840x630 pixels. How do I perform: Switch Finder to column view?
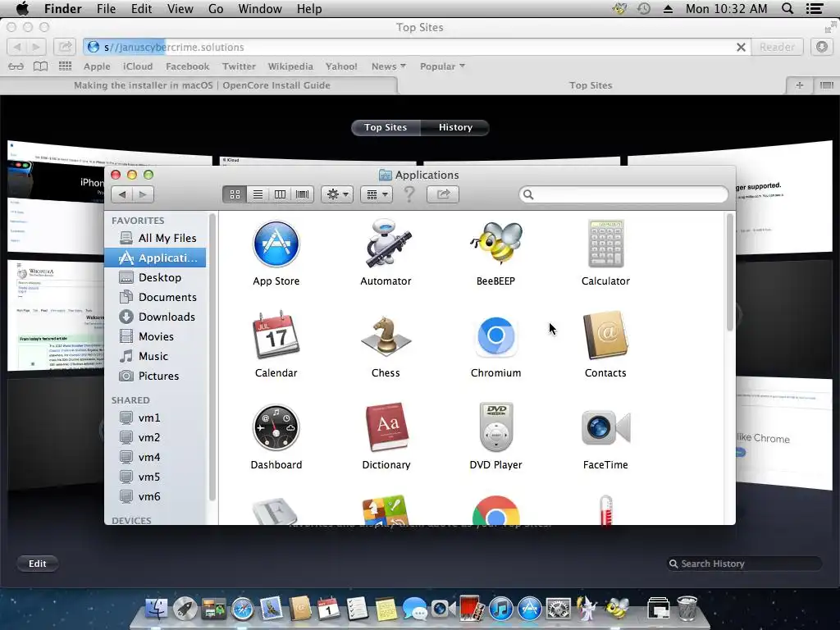click(x=281, y=194)
